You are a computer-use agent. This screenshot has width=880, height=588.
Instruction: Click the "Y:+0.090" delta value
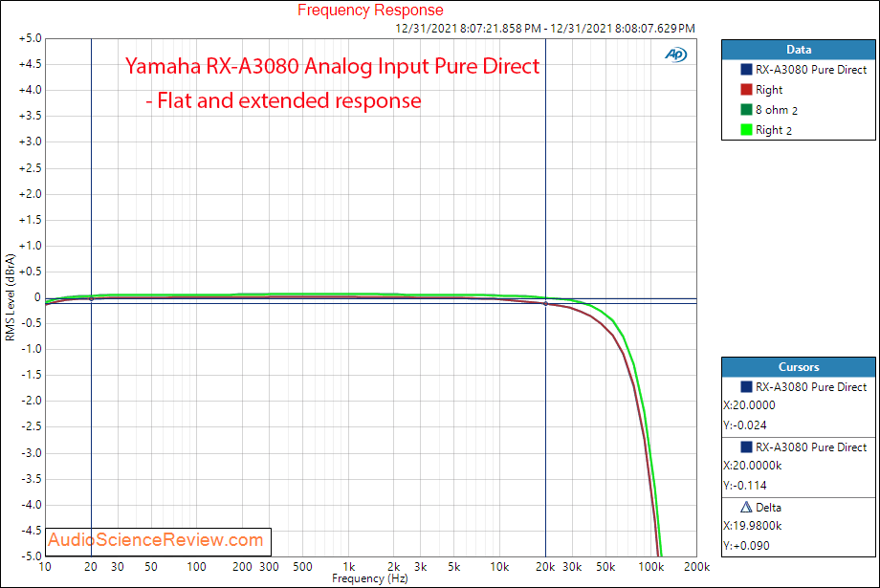[746, 545]
